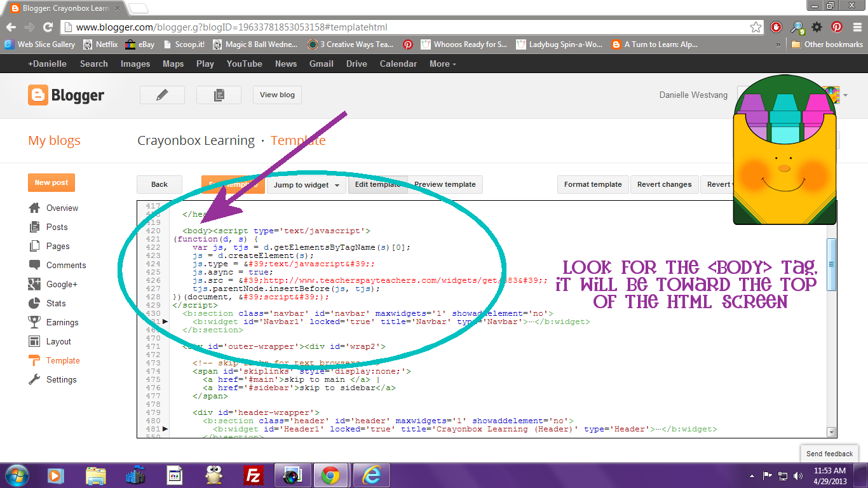Open the Web Slice Gallery bookmark
868x488 pixels.
(40, 44)
